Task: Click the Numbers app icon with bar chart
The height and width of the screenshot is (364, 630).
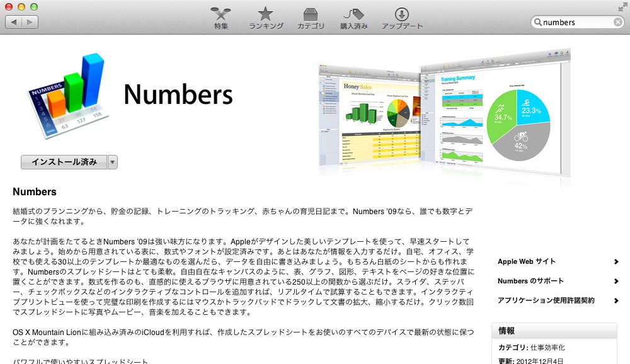Action: tap(68, 96)
